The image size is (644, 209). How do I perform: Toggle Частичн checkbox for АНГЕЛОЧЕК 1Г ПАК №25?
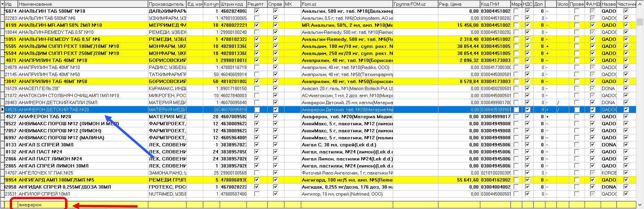click(626, 173)
